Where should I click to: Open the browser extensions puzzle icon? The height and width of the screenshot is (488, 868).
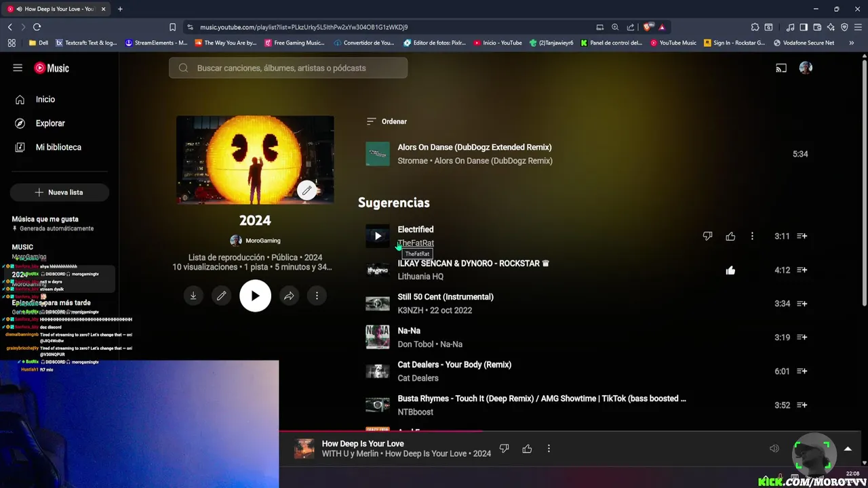[755, 27]
